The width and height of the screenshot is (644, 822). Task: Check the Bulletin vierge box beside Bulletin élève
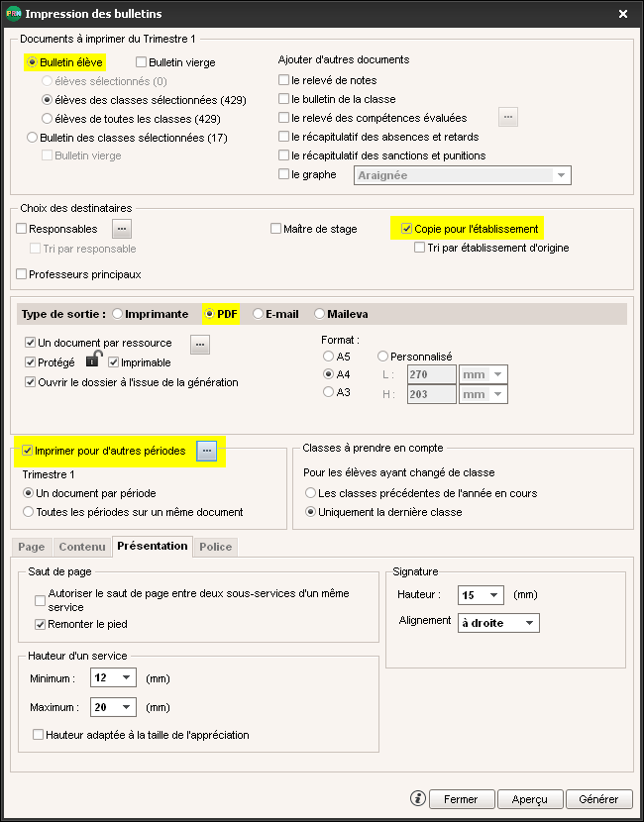pyautogui.click(x=175, y=62)
